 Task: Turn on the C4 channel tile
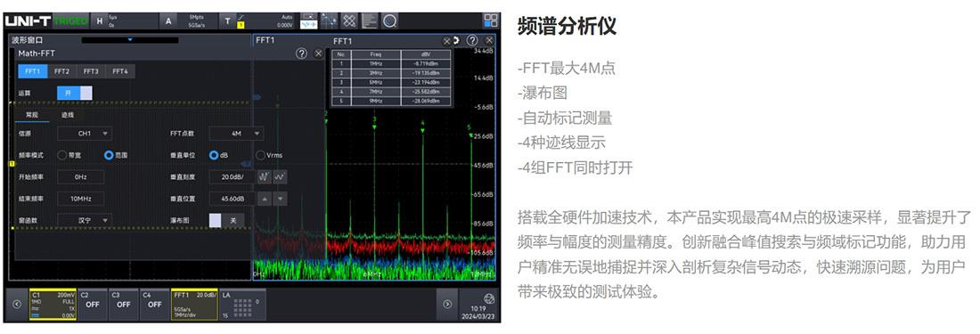pyautogui.click(x=154, y=305)
